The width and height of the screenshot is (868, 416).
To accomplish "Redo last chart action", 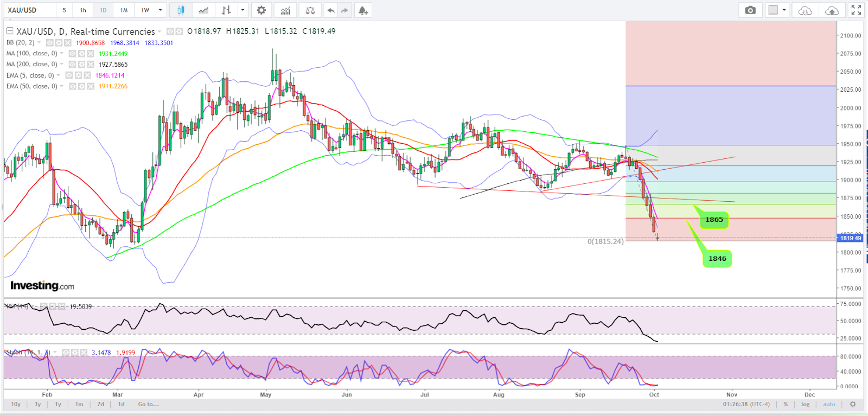I will (x=344, y=10).
